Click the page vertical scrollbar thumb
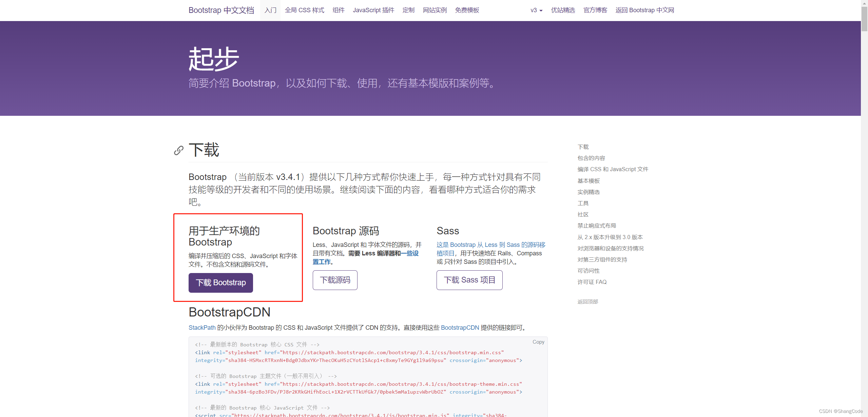868x417 pixels. pos(864,19)
